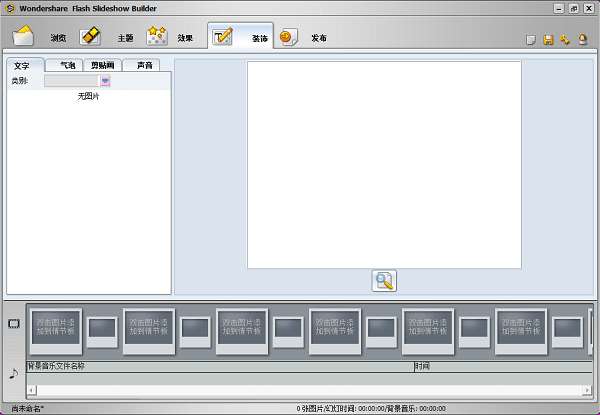600x415 pixels.
Task: Select the last full transition slot
Action: click(568, 332)
